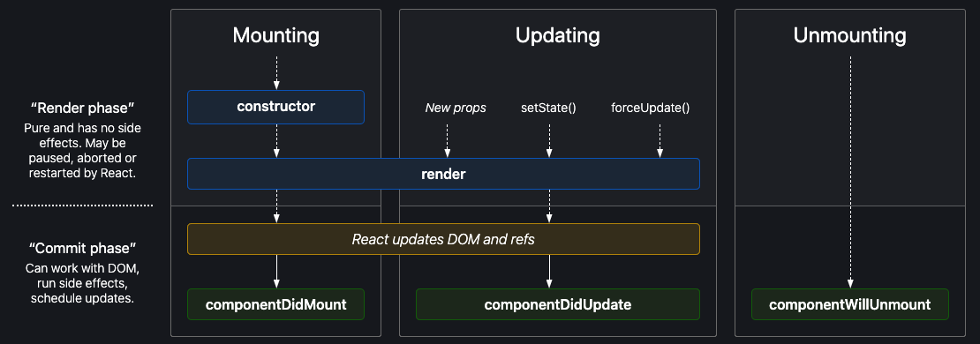The image size is (980, 344).
Task: Click the React updates DOM and refs box
Action: click(x=443, y=239)
